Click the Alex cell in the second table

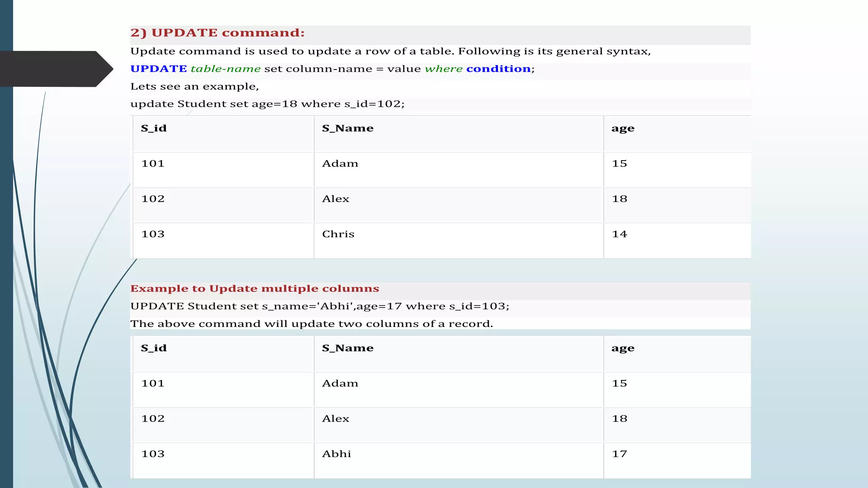(459, 425)
